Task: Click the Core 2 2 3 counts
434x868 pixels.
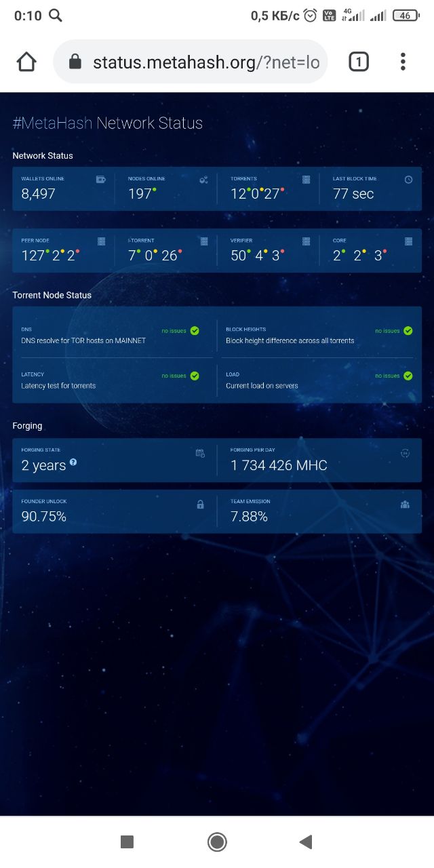Action: 359,256
